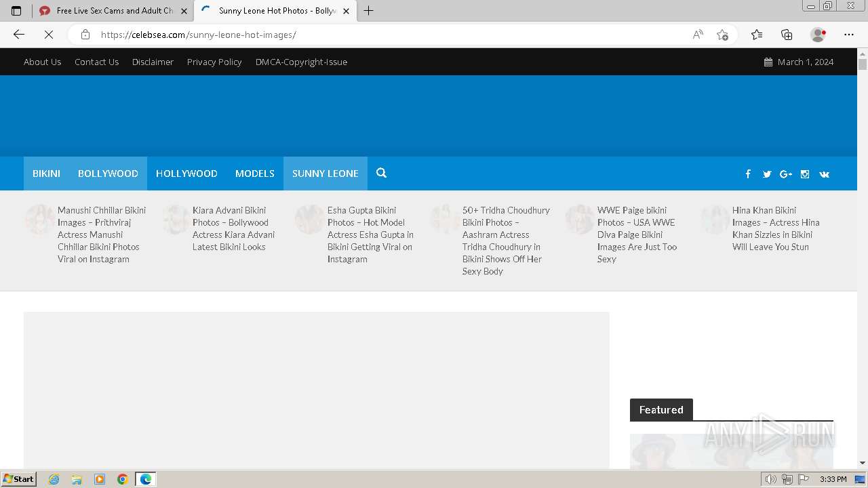The width and height of the screenshot is (868, 488).
Task: Switch to the Free Live Sex Cams tab
Action: [x=113, y=11]
